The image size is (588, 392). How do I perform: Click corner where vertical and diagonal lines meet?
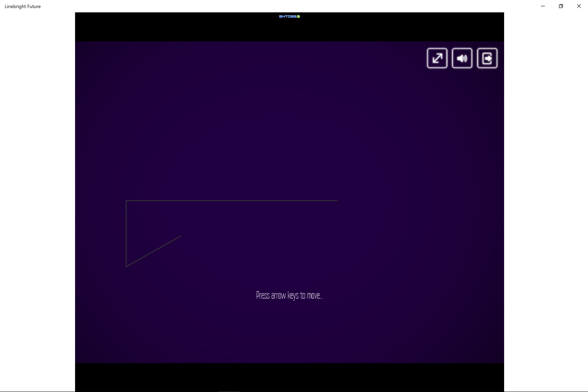126,266
